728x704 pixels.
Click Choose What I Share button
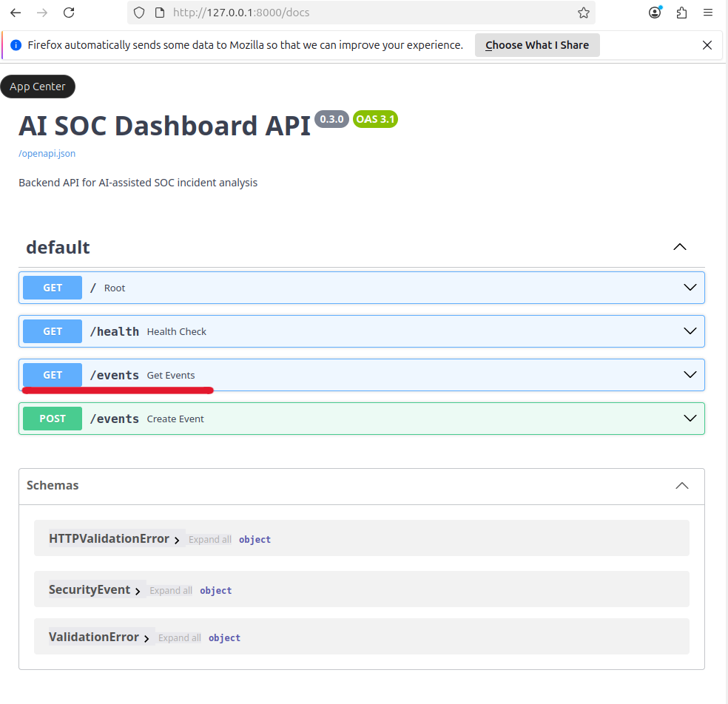537,45
